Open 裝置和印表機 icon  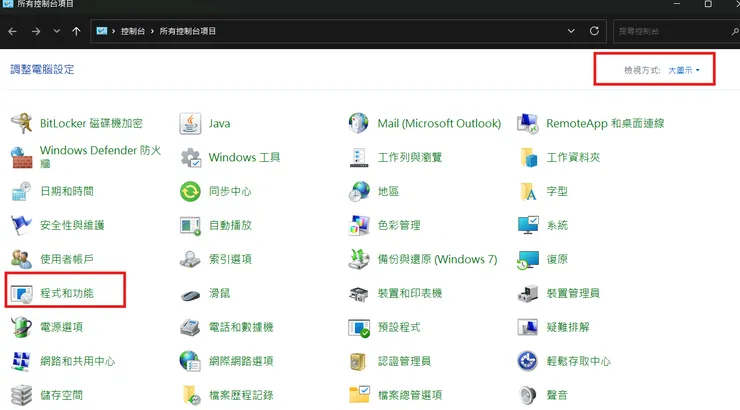pyautogui.click(x=359, y=293)
